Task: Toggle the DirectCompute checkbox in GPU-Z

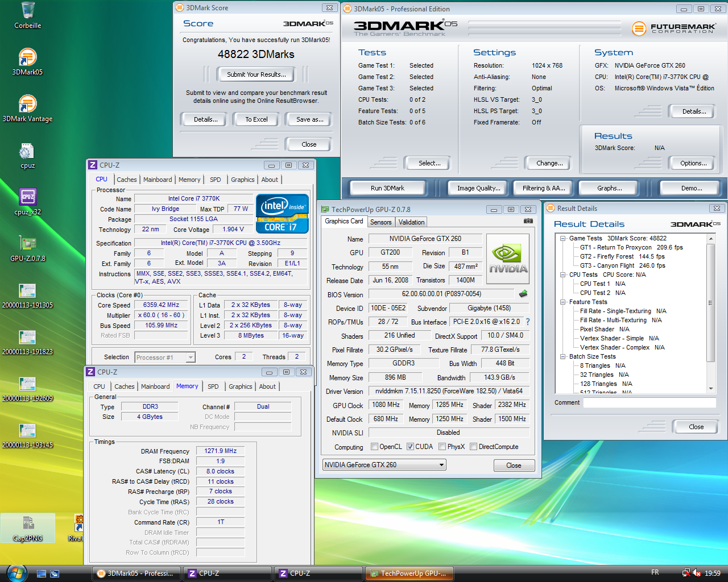Action: point(473,447)
